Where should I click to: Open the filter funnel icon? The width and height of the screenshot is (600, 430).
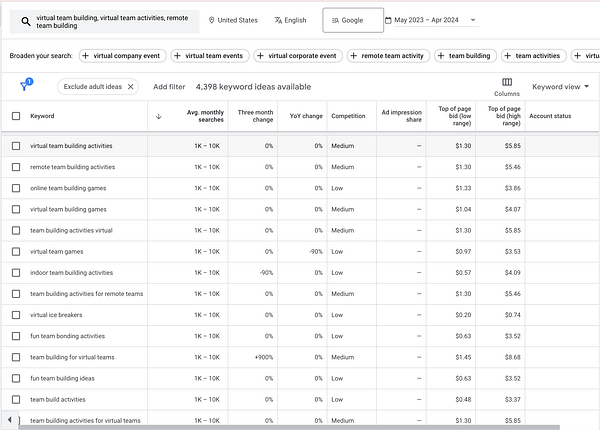tap(24, 87)
